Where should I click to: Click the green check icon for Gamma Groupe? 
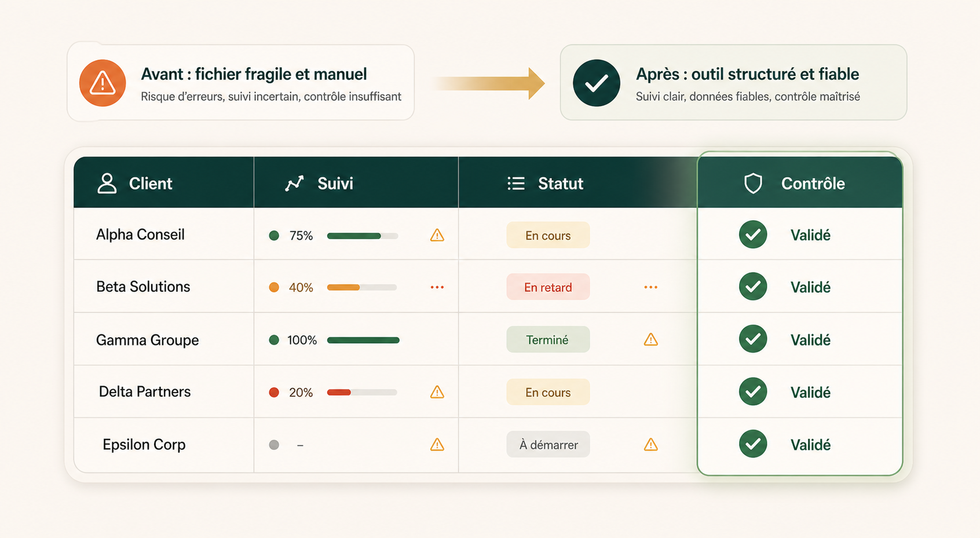click(x=753, y=339)
